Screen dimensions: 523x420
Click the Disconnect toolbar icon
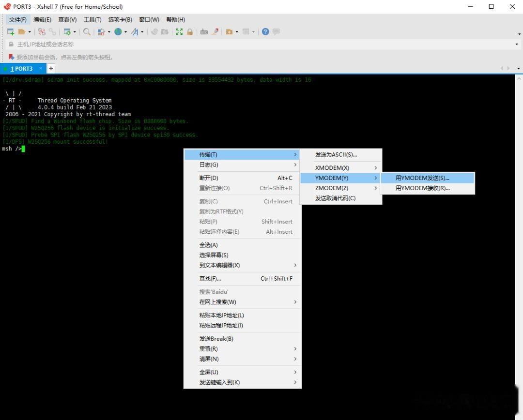coord(42,31)
